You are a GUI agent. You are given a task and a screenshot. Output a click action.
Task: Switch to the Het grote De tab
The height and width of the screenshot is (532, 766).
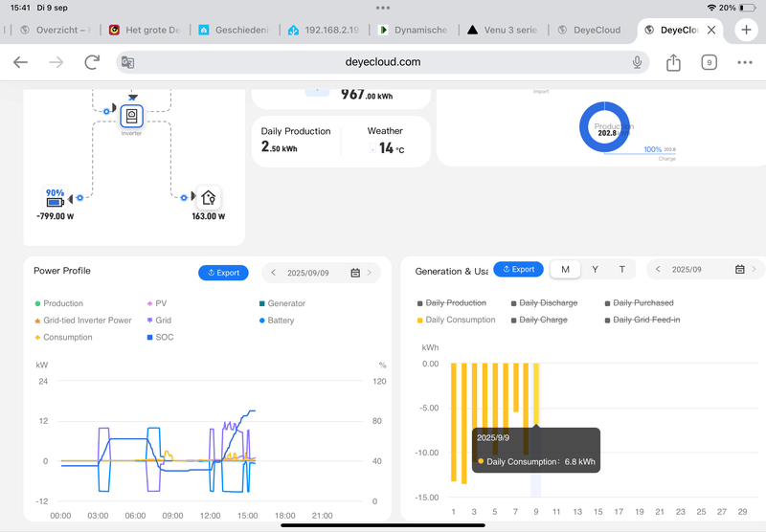(x=146, y=30)
